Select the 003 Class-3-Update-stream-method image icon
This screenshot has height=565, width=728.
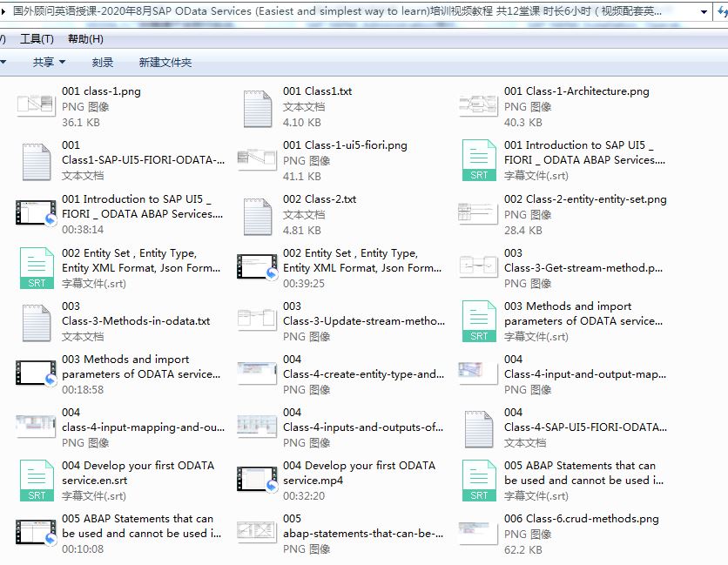(257, 319)
